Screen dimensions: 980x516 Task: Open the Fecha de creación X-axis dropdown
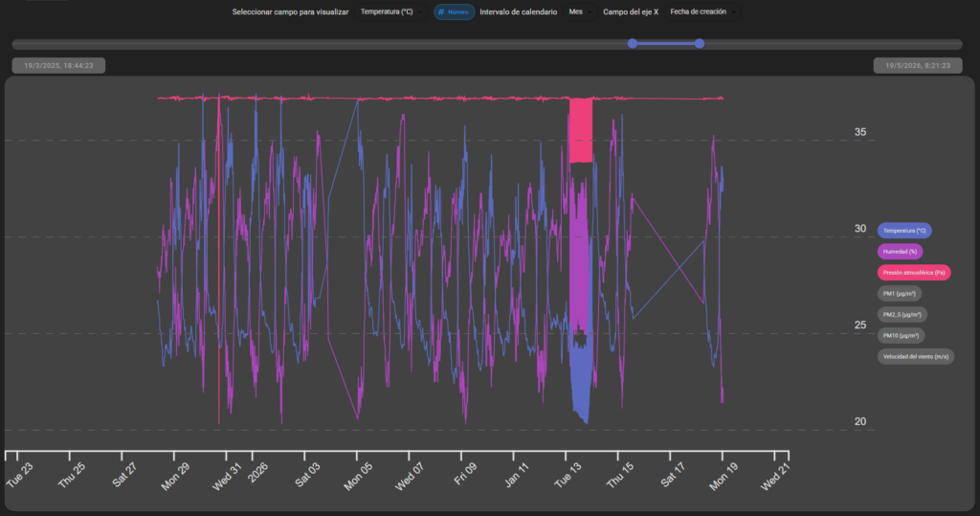702,11
